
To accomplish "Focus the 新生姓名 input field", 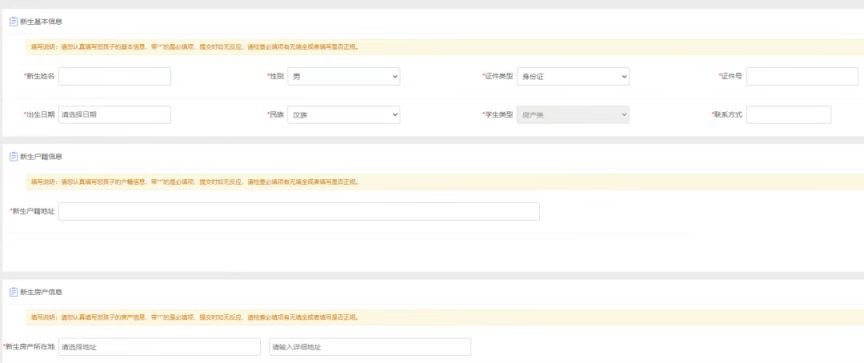I will [x=115, y=77].
